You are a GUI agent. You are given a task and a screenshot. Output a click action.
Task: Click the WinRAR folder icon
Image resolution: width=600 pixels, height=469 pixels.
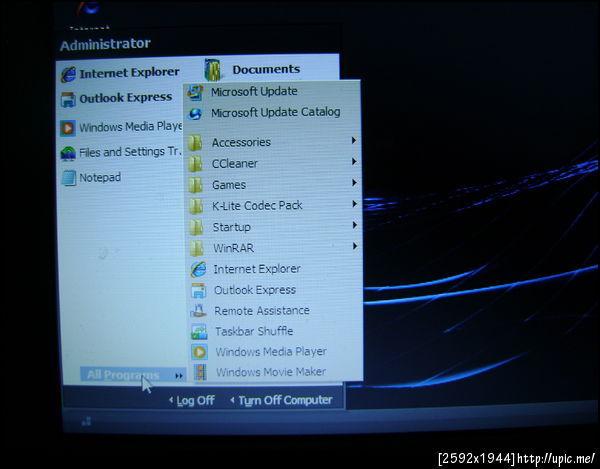click(197, 248)
